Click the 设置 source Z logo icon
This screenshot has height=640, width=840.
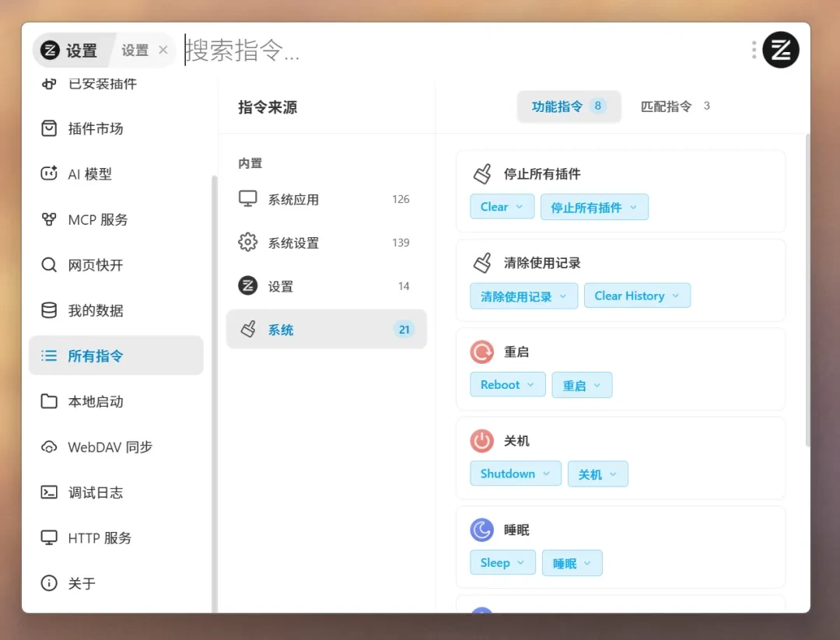247,285
